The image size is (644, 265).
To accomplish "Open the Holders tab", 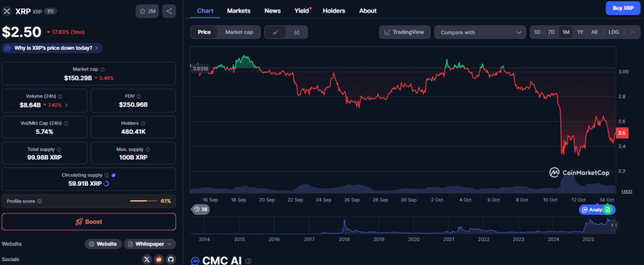I will [x=333, y=11].
